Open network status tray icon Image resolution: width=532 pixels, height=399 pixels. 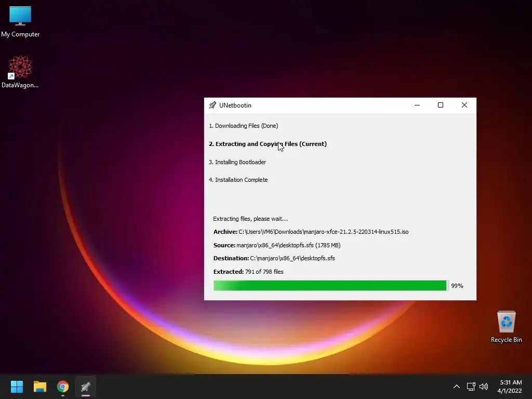tap(471, 387)
